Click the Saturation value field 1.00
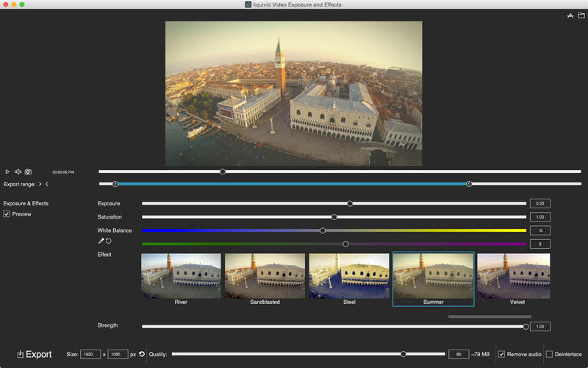Screen dimensions: 588x368 coord(540,217)
